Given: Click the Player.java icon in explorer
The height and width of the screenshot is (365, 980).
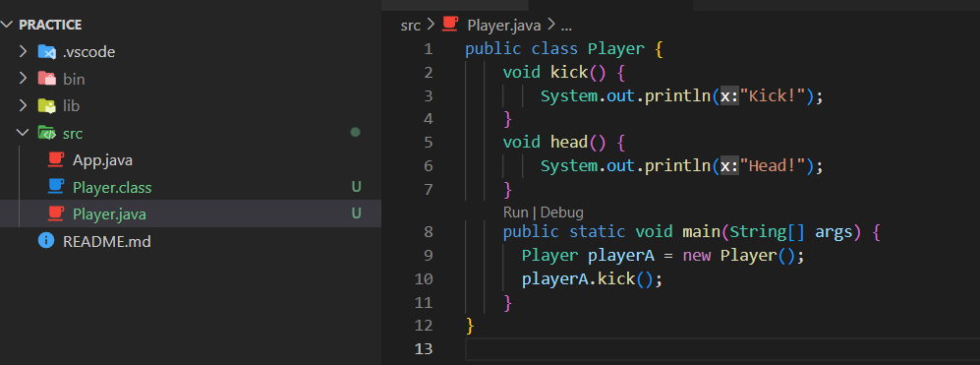Looking at the screenshot, I should [57, 213].
